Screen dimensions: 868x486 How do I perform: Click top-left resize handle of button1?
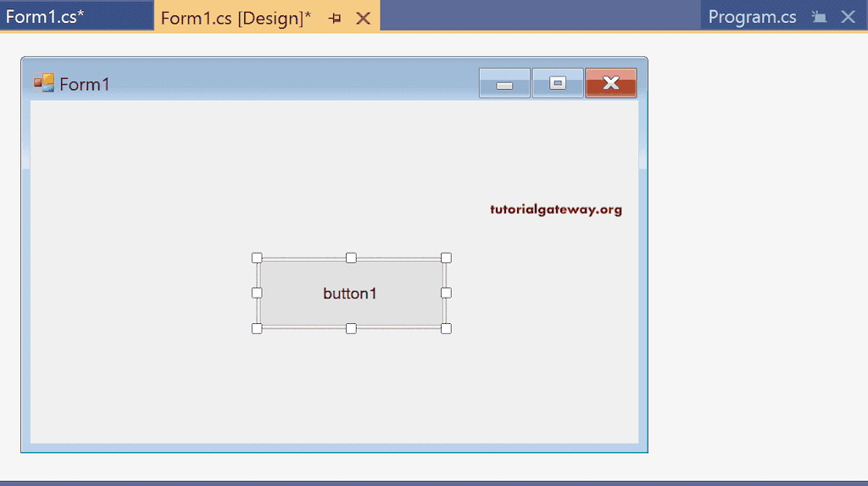[x=257, y=258]
